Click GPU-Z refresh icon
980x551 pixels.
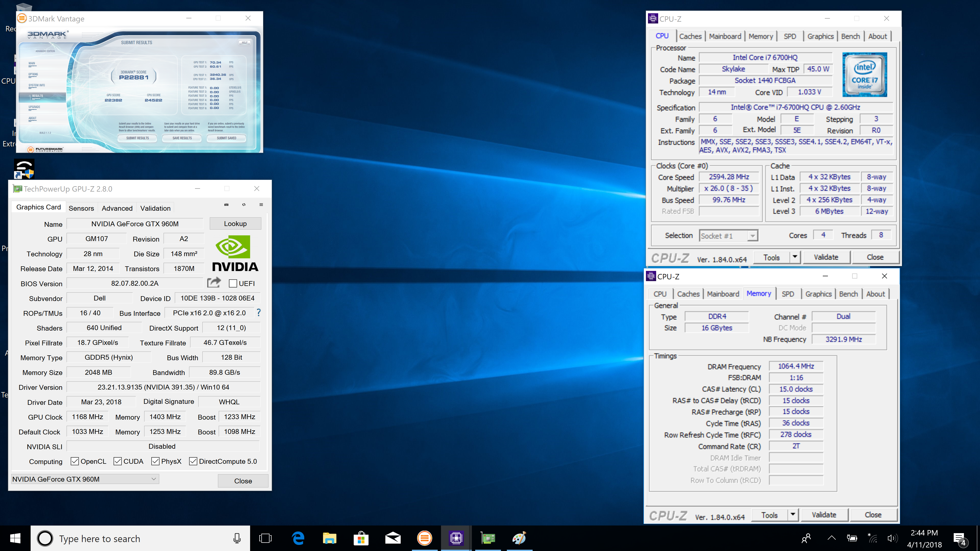[244, 205]
